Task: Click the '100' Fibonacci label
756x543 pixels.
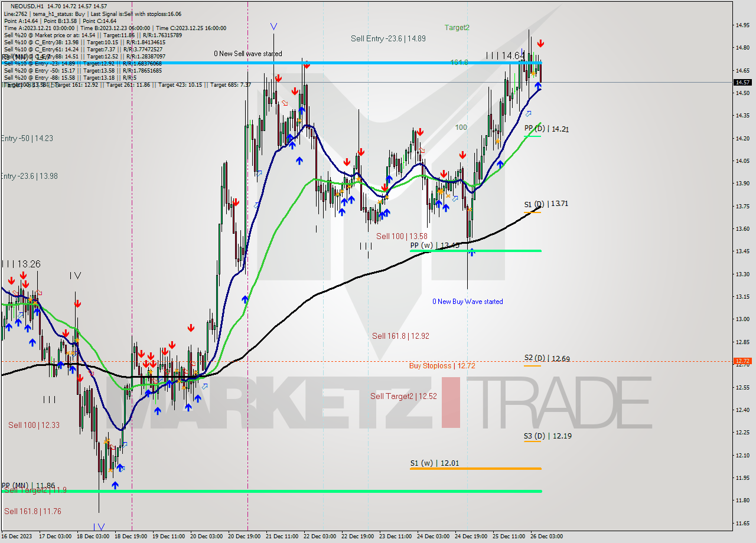Action: click(x=461, y=127)
